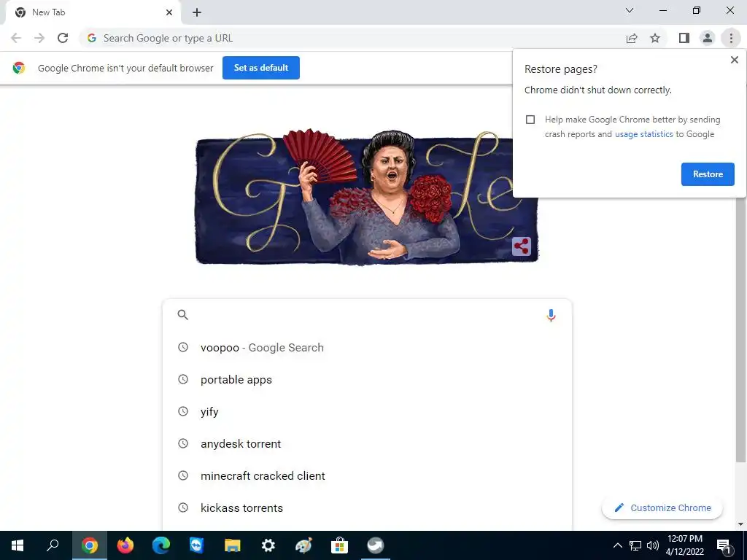The image size is (747, 560).
Task: Show hidden system tray icons
Action: point(617,545)
